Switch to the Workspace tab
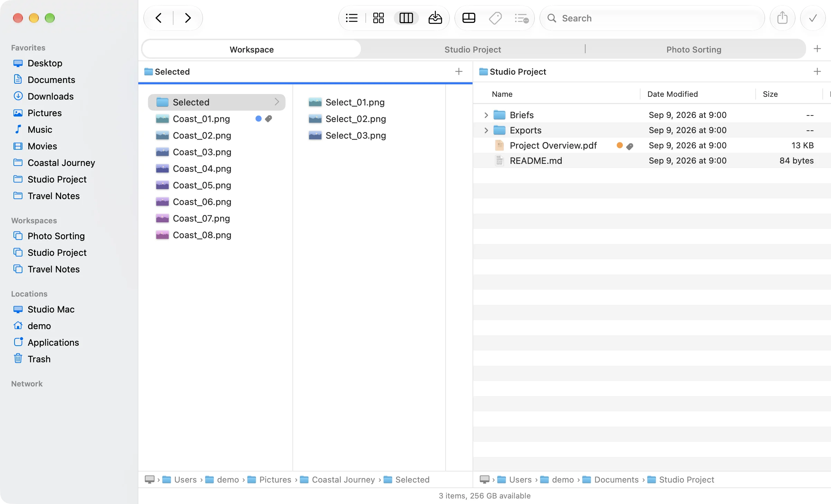 (x=252, y=49)
